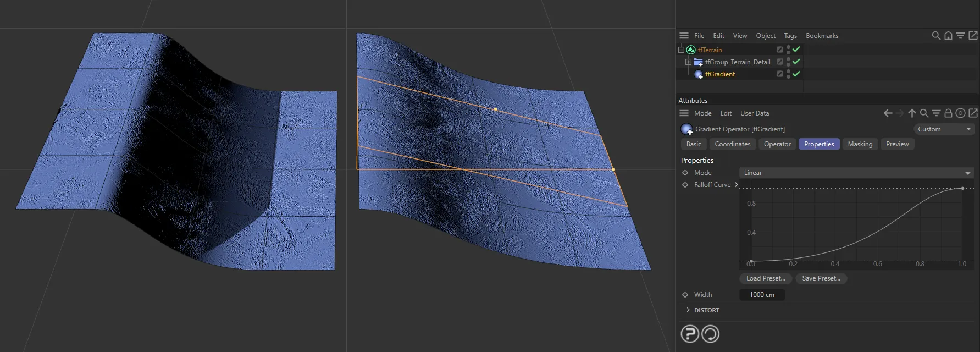Viewport: 980px width, 352px height.
Task: Click the Attributes search magnifier icon
Action: point(924,113)
